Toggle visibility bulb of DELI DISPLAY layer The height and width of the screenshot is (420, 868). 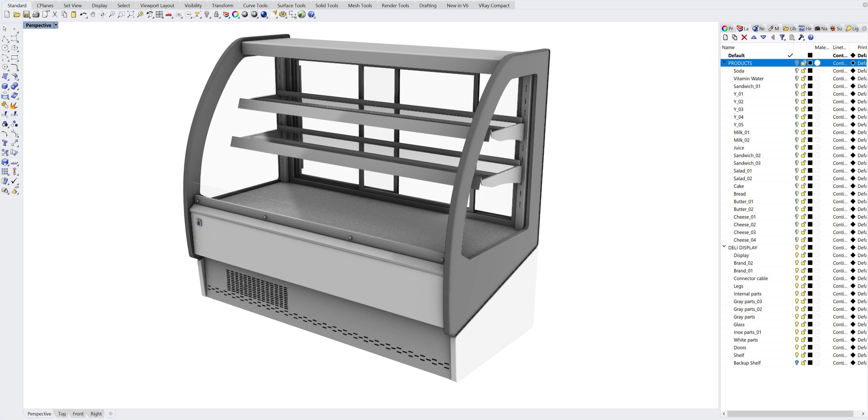pos(797,247)
